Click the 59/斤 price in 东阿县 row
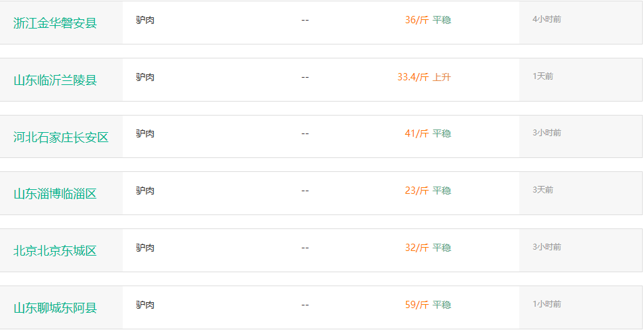This screenshot has width=644, height=330. click(417, 305)
